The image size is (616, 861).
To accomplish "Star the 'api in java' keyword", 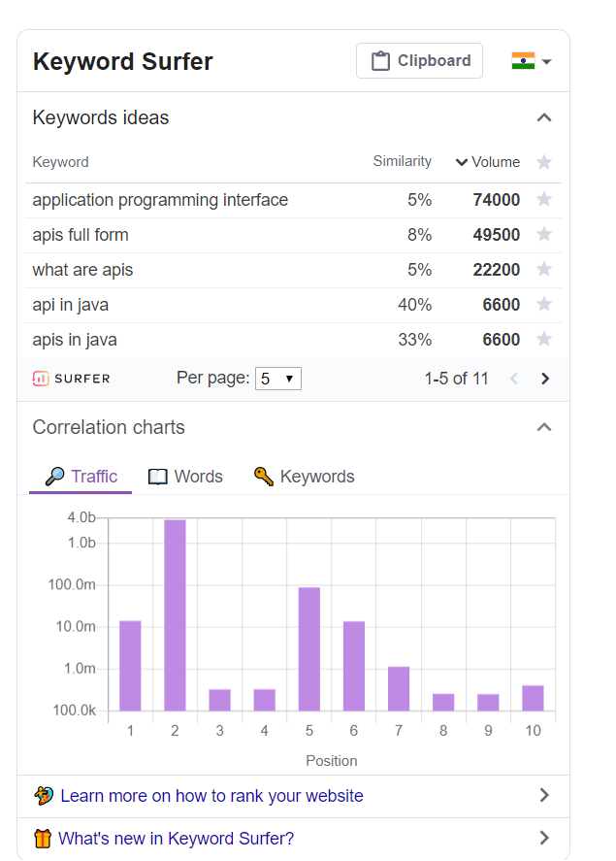I will click(x=543, y=304).
